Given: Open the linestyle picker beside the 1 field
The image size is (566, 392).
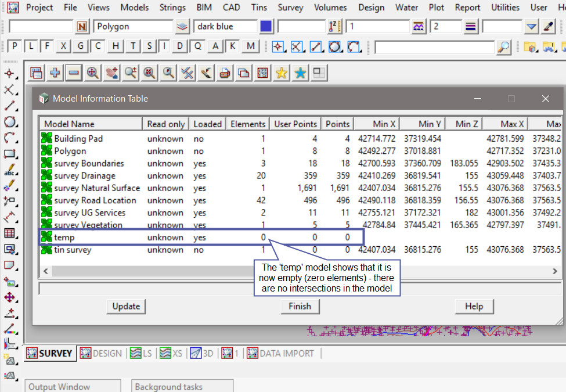Looking at the screenshot, I should [419, 27].
